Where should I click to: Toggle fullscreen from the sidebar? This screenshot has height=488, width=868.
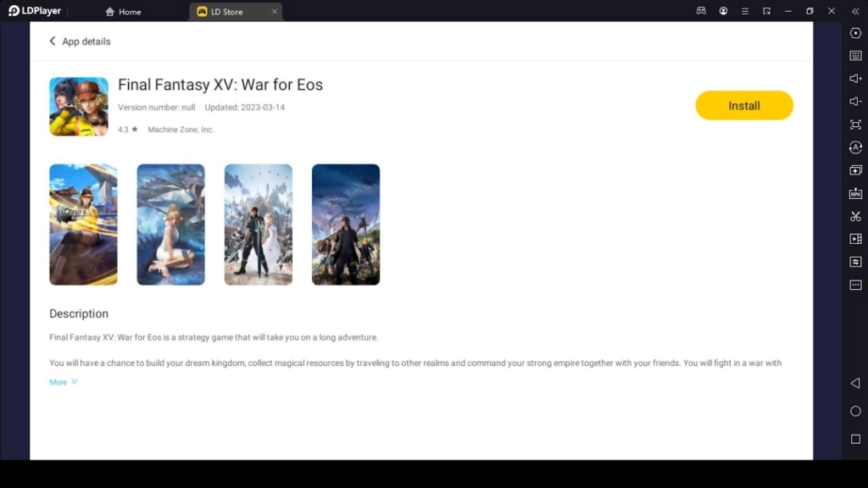pos(855,125)
